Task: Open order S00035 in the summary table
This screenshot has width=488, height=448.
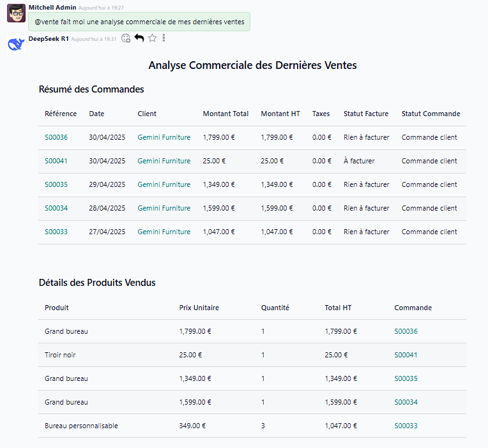Action: pos(56,184)
